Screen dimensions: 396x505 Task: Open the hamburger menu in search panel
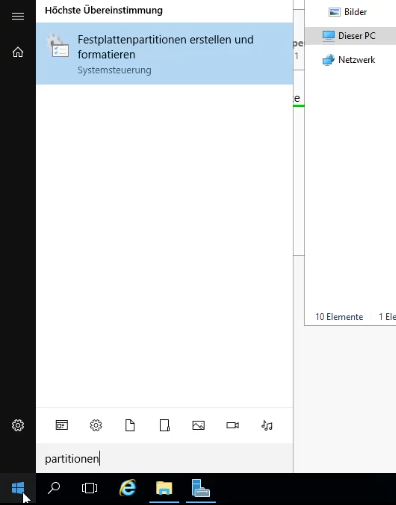tap(18, 16)
